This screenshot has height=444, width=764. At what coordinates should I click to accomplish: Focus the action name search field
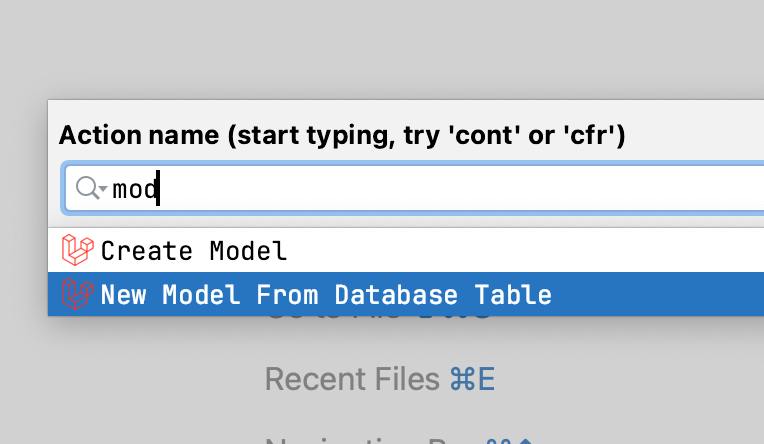414,189
